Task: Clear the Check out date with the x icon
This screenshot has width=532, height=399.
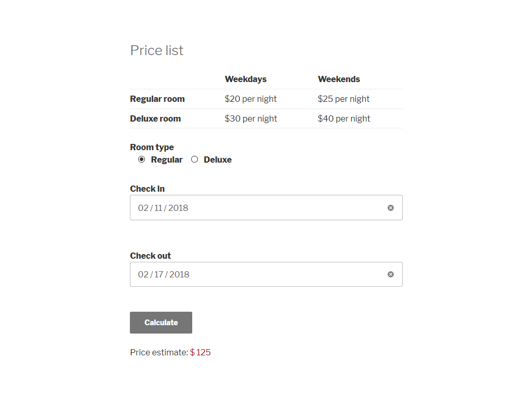Action: (391, 274)
